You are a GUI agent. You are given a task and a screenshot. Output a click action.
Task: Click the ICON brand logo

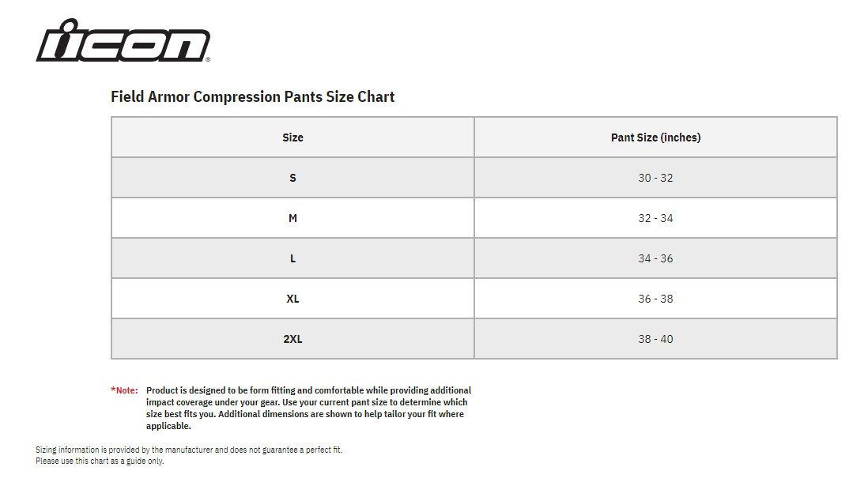[x=123, y=41]
